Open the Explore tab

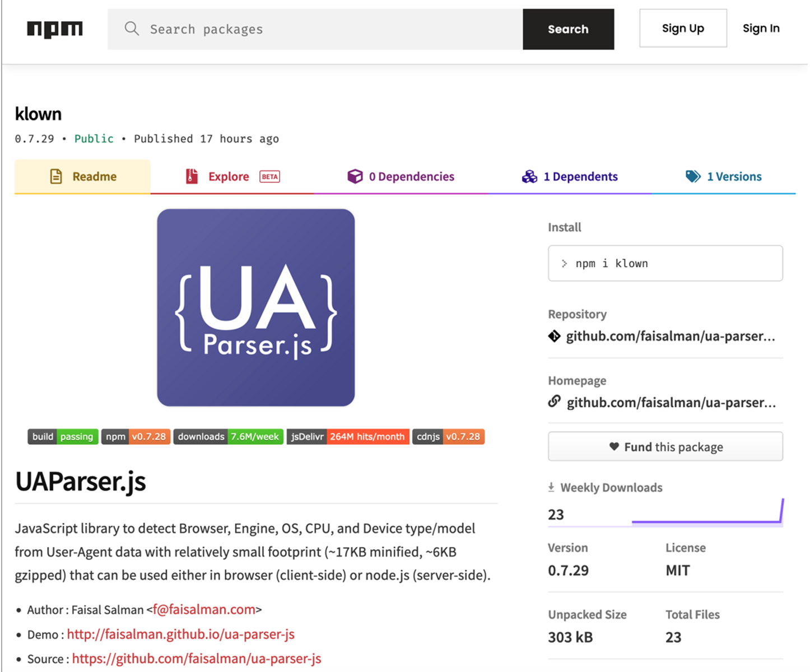coord(232,176)
